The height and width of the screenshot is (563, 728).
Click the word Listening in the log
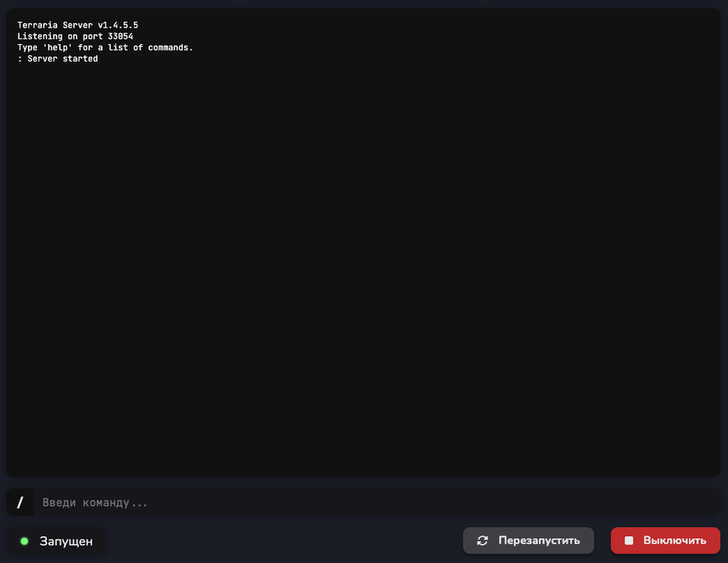tap(40, 36)
